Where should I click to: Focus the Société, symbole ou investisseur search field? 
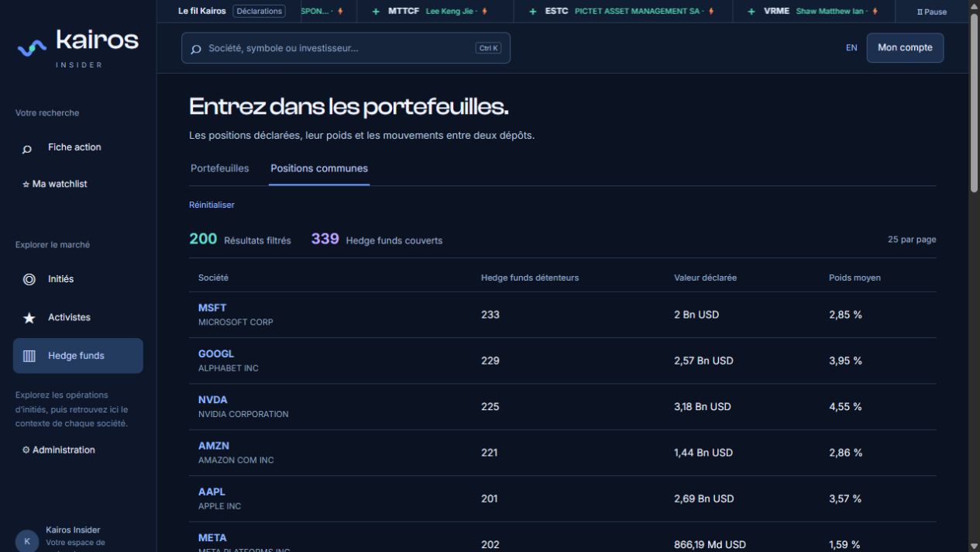pos(346,48)
